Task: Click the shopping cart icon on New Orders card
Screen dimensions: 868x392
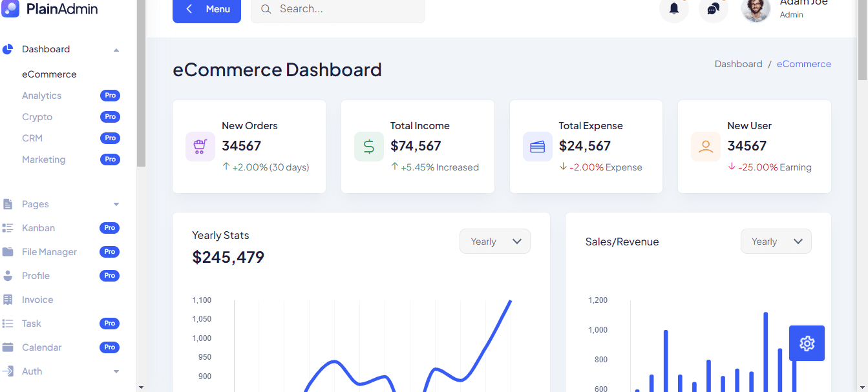Action: tap(200, 147)
